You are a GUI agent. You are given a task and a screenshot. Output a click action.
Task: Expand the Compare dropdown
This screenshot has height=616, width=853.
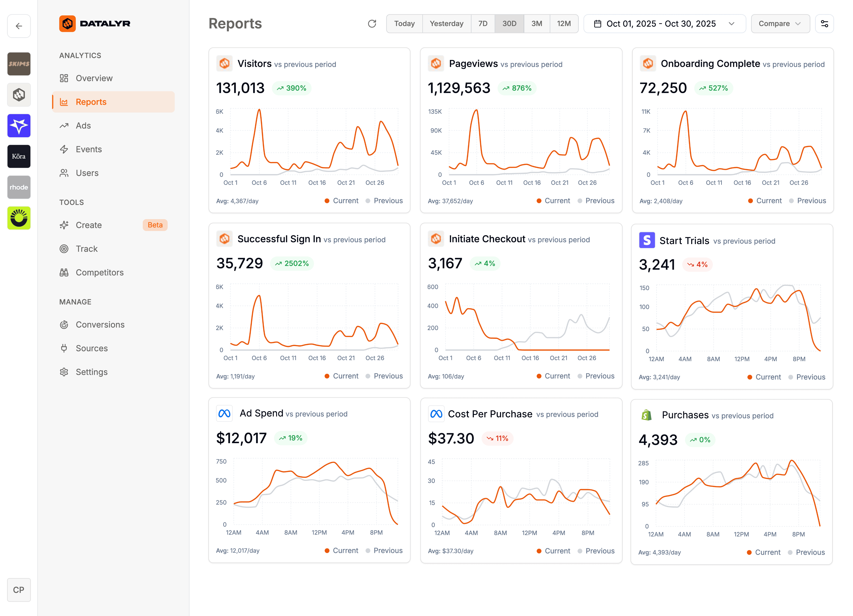click(x=780, y=24)
